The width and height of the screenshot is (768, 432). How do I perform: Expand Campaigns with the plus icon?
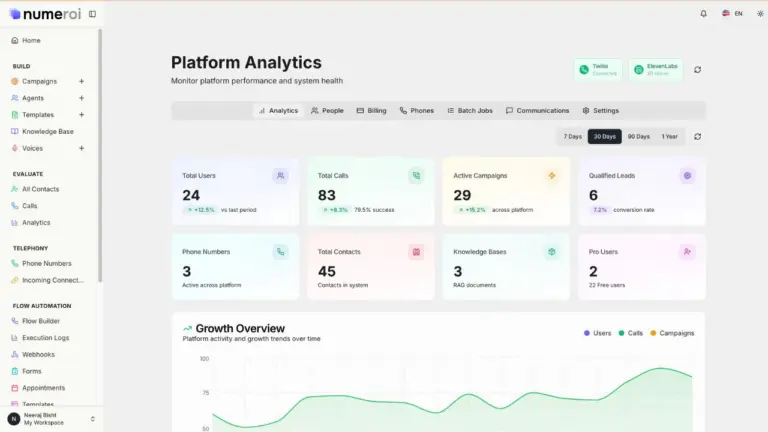[81, 81]
